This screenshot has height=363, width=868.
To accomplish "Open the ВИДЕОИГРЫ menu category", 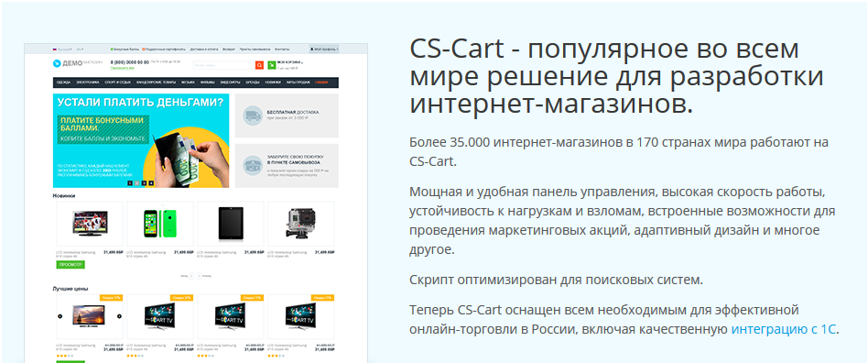I will click(x=231, y=82).
